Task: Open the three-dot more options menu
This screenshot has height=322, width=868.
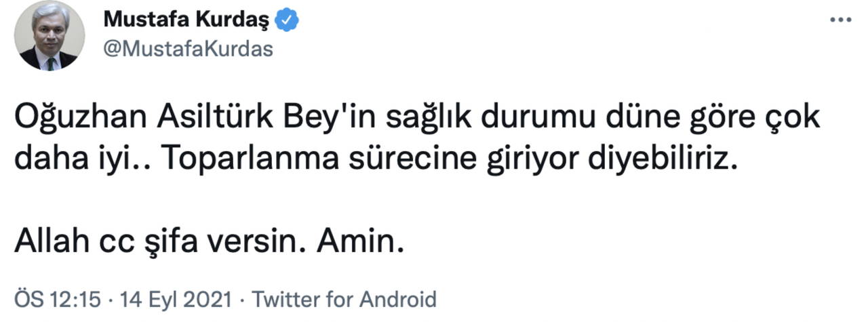Action: pyautogui.click(x=840, y=20)
